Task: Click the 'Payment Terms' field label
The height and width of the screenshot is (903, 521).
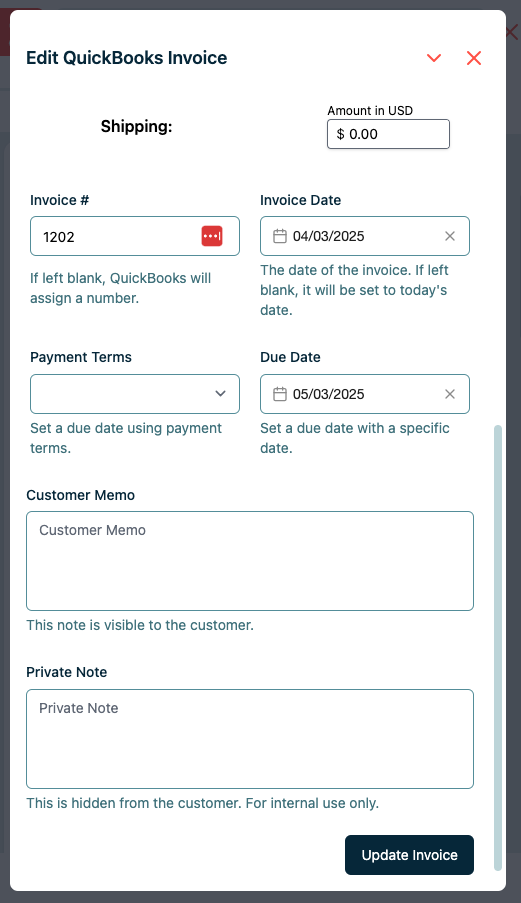Action: click(x=81, y=357)
